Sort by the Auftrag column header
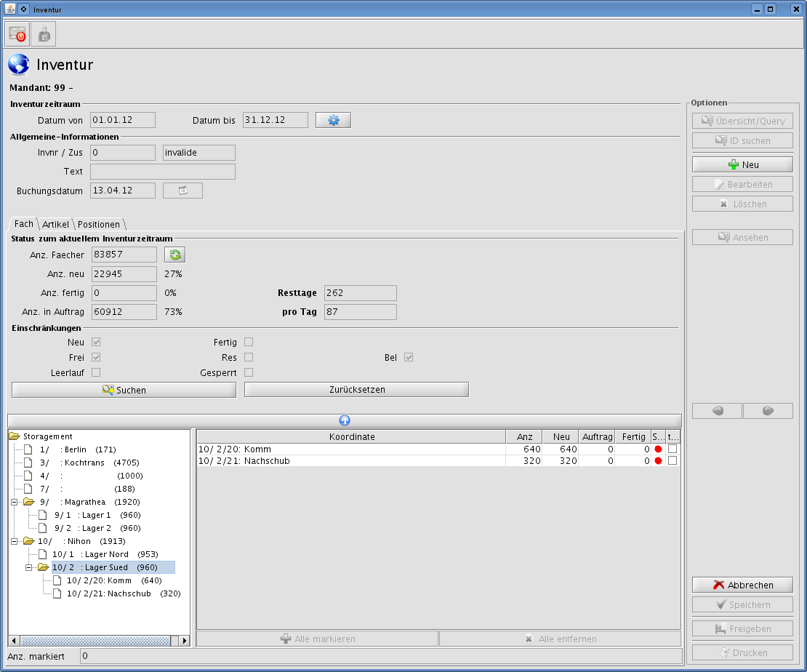The image size is (807, 672). tap(597, 436)
